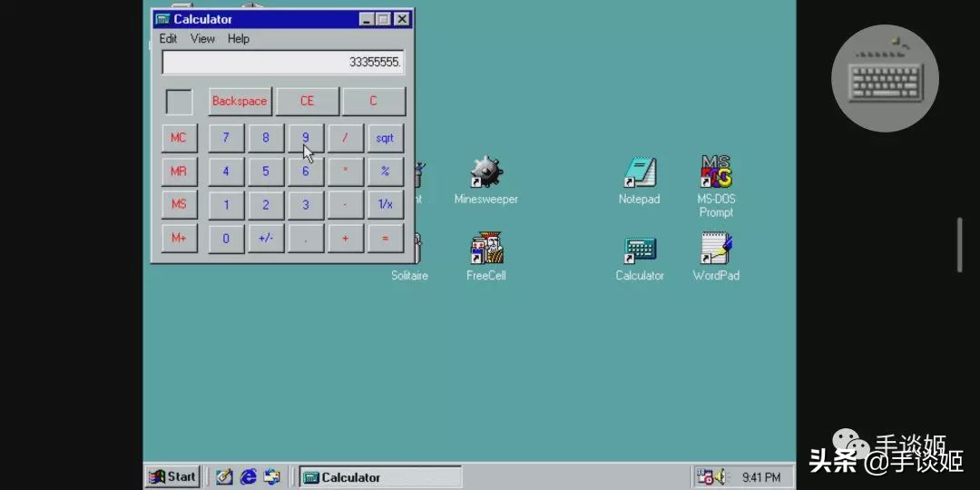
Task: Click calculator digit 4 key
Action: 226,171
